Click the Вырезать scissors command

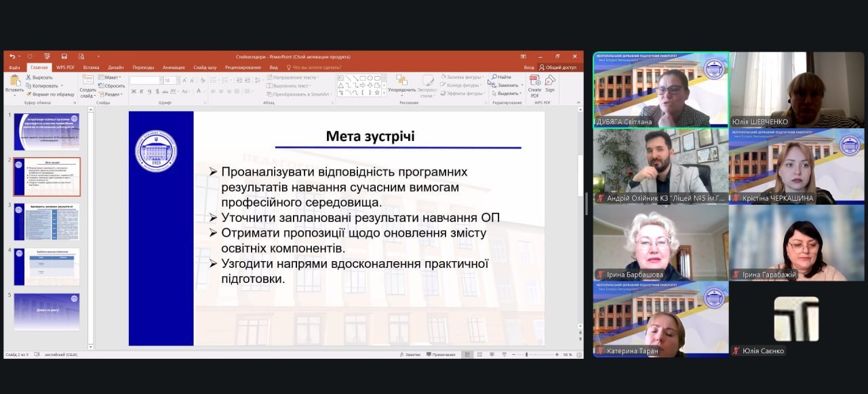(x=40, y=77)
